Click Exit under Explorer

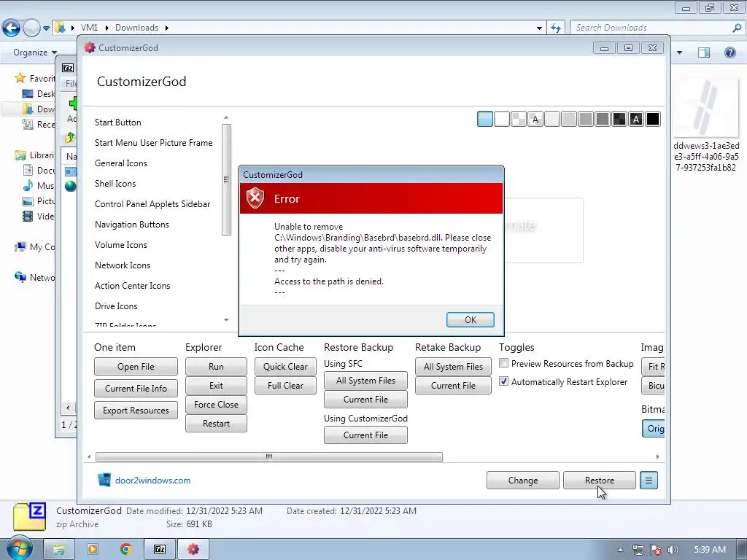(x=216, y=386)
